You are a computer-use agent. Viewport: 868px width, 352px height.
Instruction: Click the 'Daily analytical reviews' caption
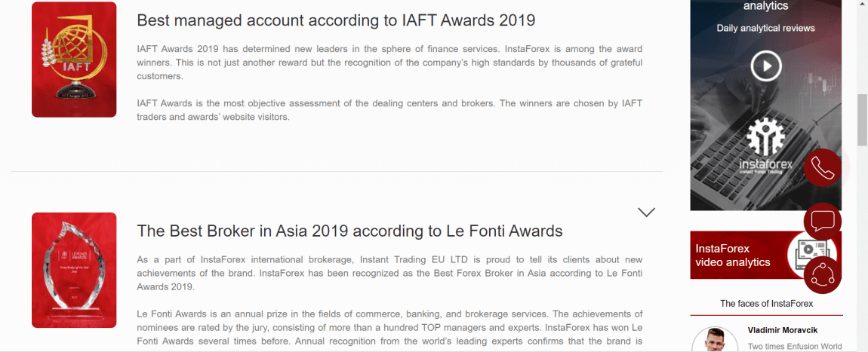click(765, 28)
